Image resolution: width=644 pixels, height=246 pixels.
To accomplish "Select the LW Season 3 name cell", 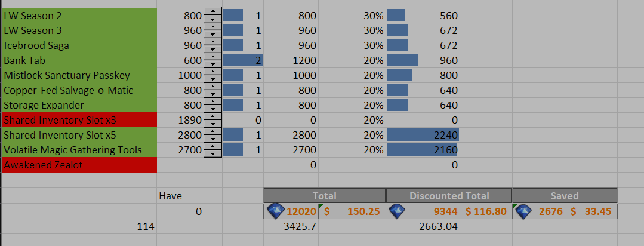I will pyautogui.click(x=79, y=30).
